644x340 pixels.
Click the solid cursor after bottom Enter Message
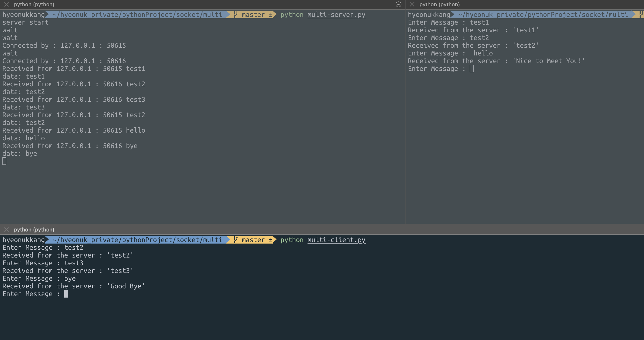pos(66,294)
